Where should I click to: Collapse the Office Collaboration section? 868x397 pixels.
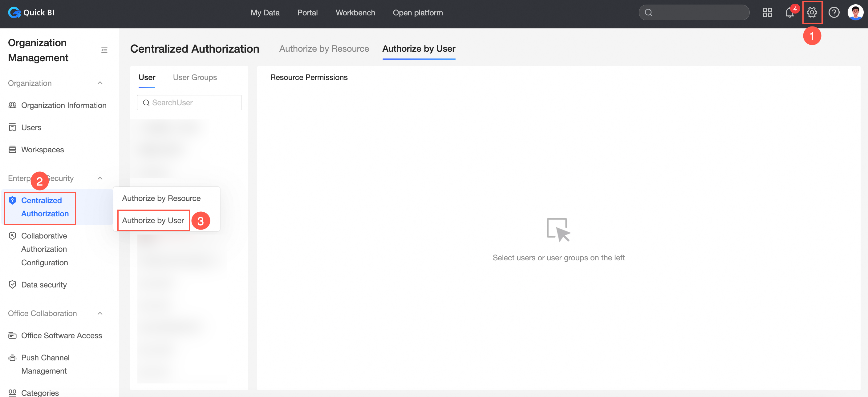[100, 313]
